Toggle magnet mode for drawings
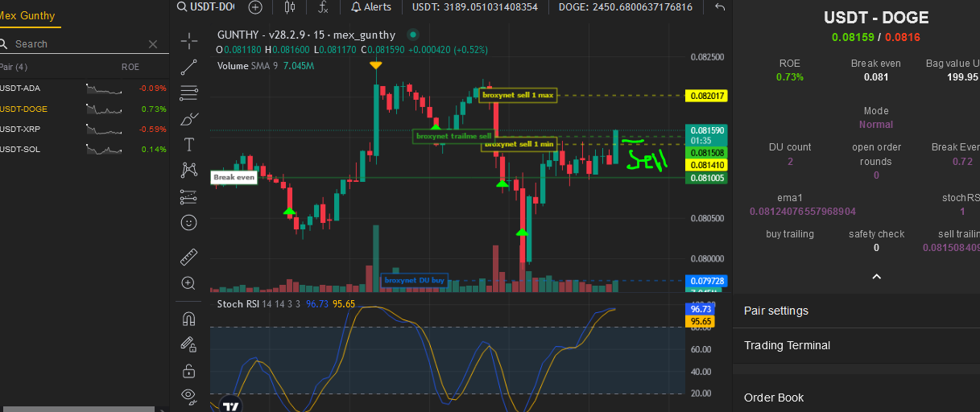 (x=189, y=319)
